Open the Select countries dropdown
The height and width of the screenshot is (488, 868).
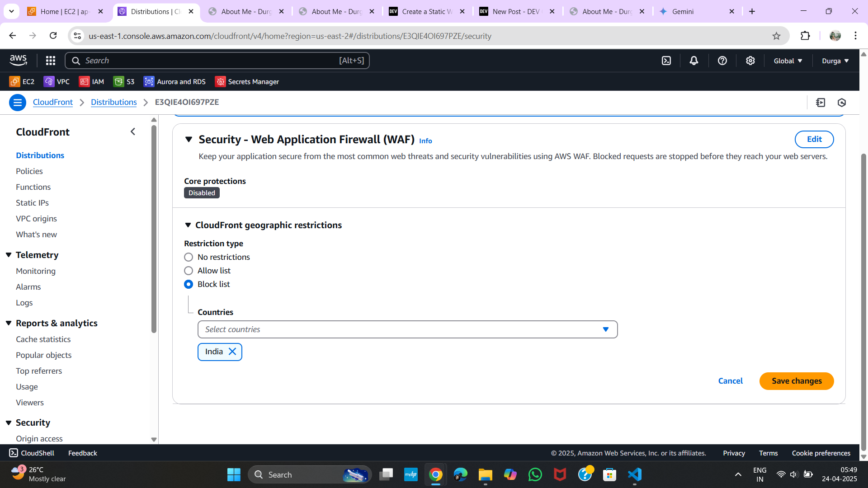click(x=407, y=329)
